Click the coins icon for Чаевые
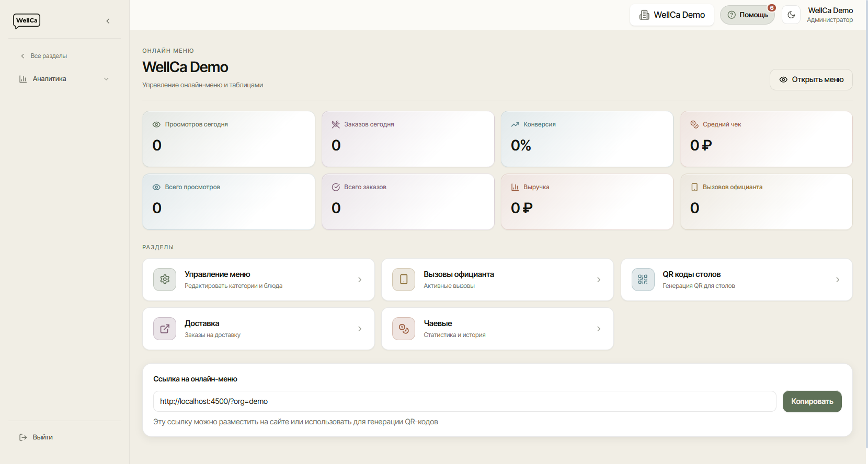Screen dimensions: 868x464 (404, 329)
